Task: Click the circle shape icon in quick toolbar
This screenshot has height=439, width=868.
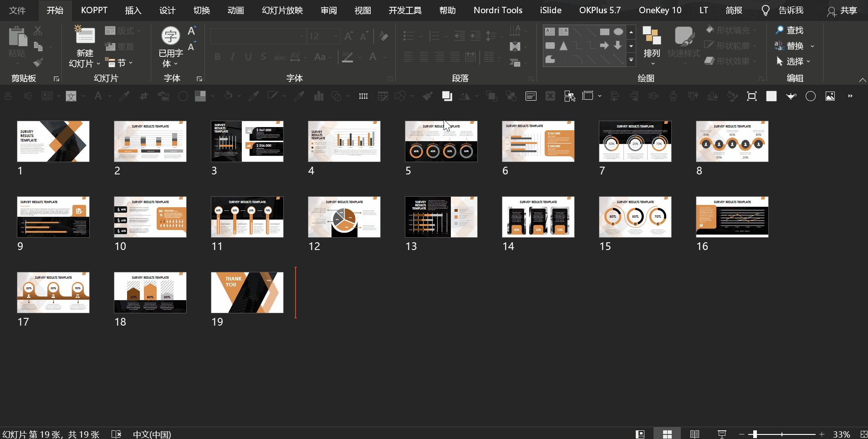Action: (x=811, y=96)
